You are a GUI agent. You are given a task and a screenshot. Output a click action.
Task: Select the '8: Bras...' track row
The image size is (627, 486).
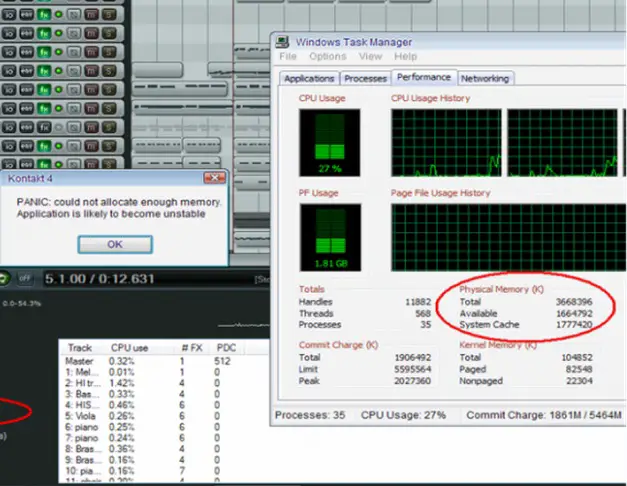click(164, 449)
